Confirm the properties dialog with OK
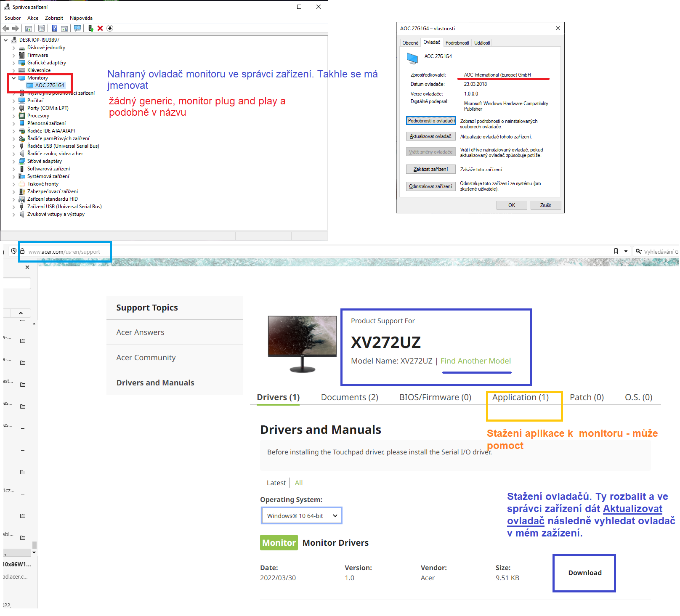The width and height of the screenshot is (680, 616). point(512,205)
